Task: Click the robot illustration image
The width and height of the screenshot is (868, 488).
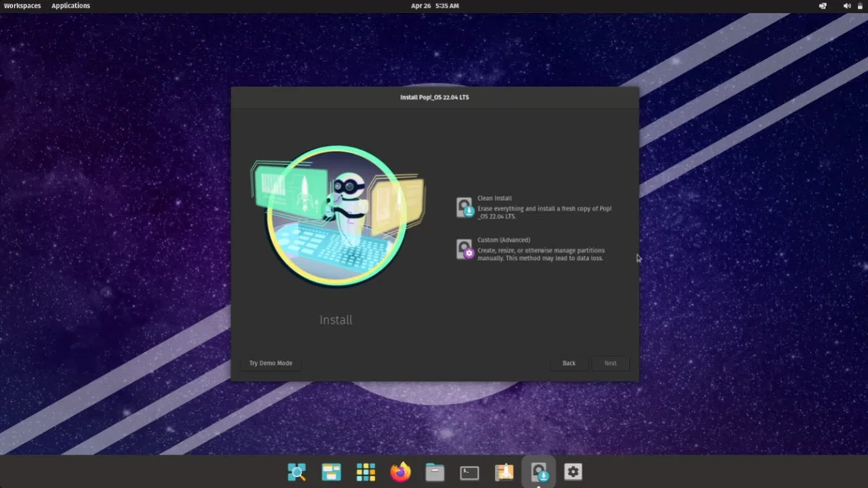Action: (337, 216)
